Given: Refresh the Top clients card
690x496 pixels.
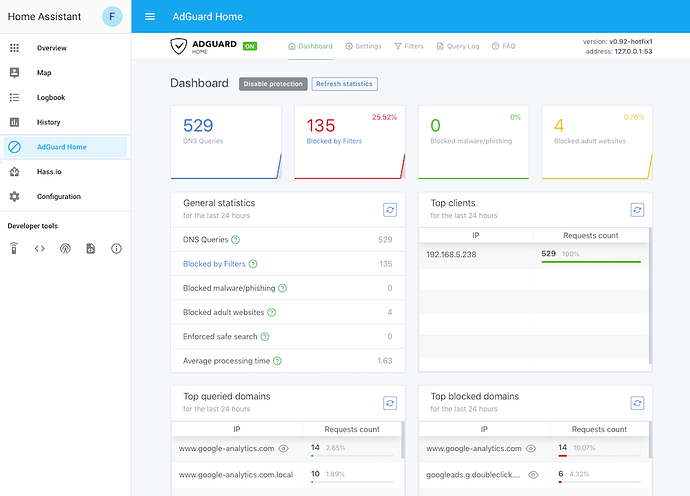Looking at the screenshot, I should (x=637, y=210).
